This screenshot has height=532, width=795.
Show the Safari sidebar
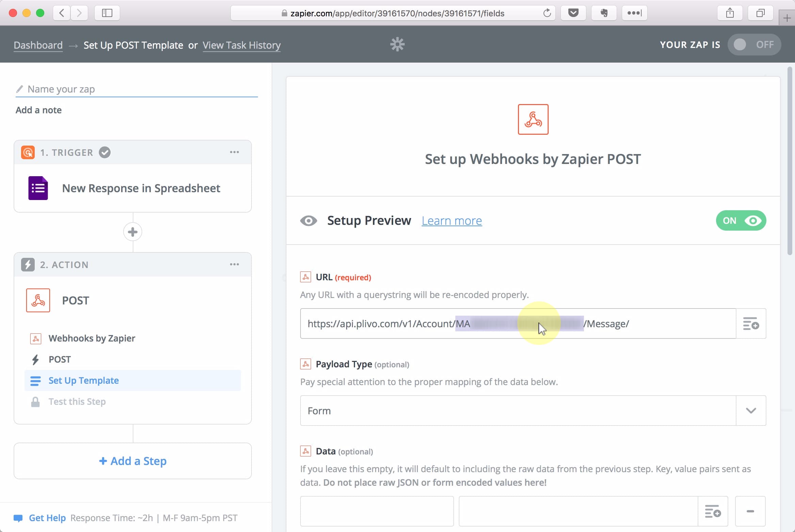[107, 13]
